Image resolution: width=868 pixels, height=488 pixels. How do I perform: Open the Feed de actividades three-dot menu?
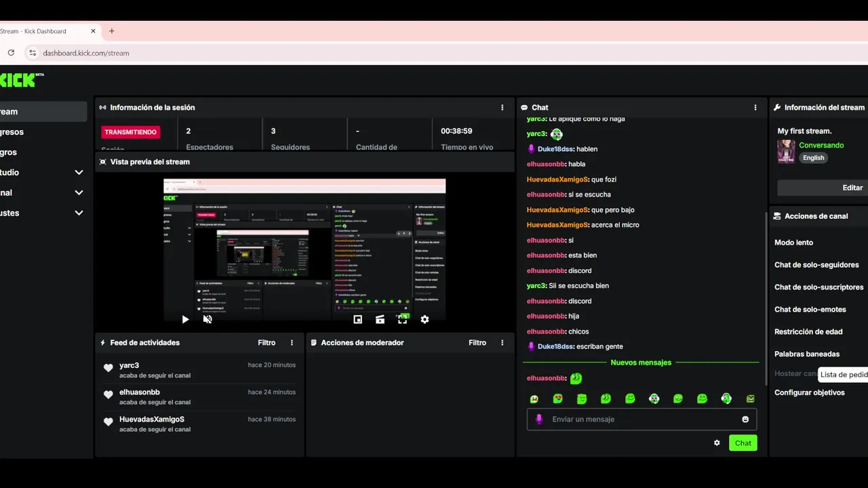point(292,342)
